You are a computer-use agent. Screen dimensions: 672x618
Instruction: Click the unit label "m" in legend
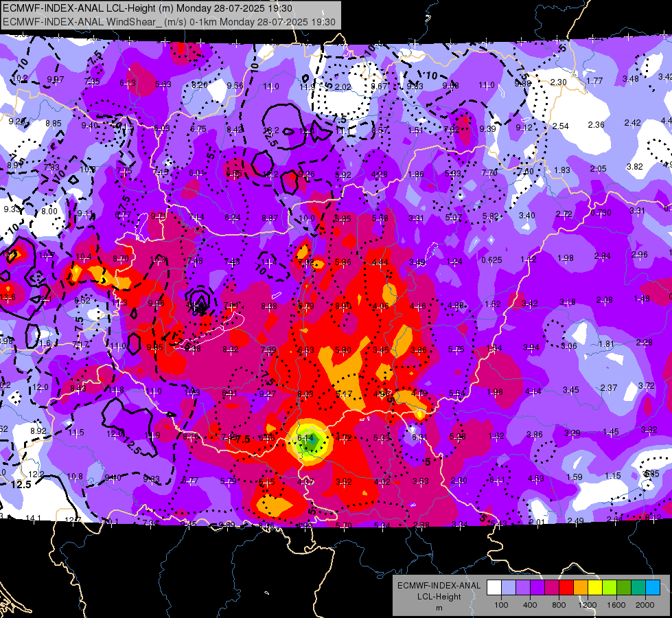[x=439, y=608]
